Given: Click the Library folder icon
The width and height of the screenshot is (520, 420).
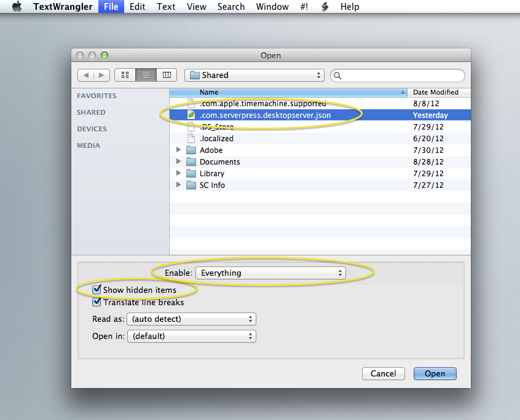Looking at the screenshot, I should coord(191,173).
